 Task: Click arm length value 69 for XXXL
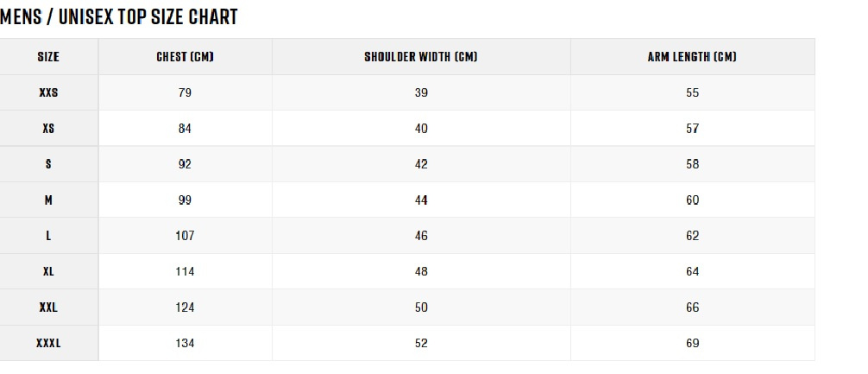click(693, 343)
